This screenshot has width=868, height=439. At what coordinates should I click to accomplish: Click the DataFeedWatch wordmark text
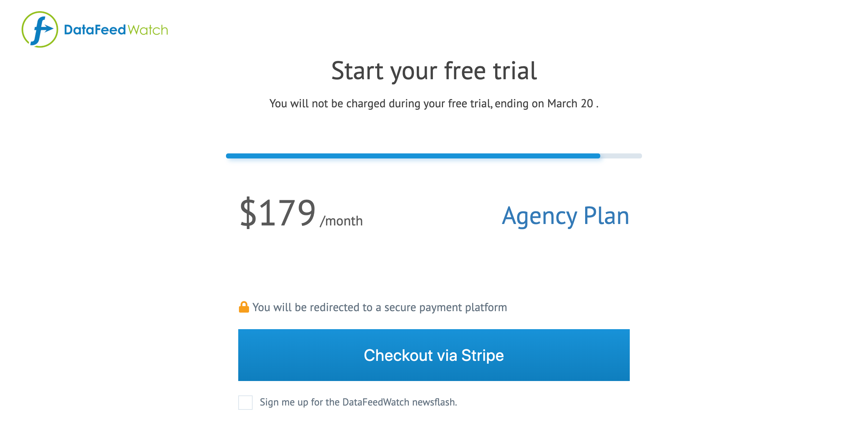pyautogui.click(x=116, y=30)
